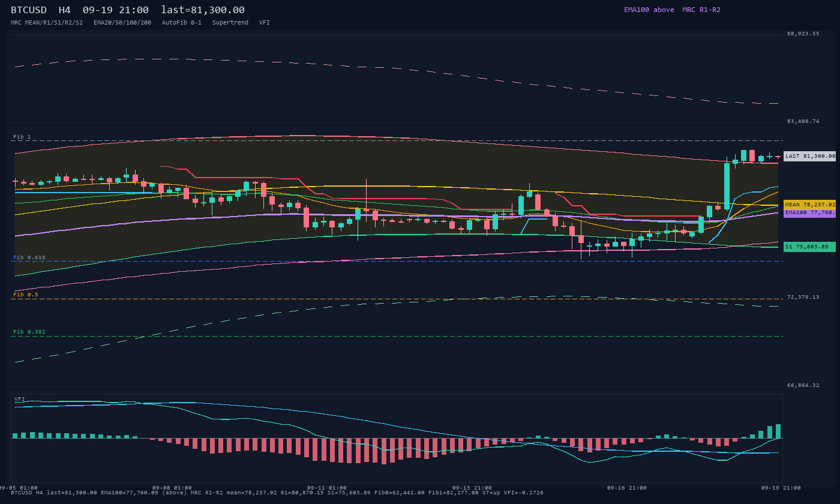This screenshot has height=504, width=840.
Task: Click the Fib 0.382 level label
Action: pyautogui.click(x=29, y=332)
